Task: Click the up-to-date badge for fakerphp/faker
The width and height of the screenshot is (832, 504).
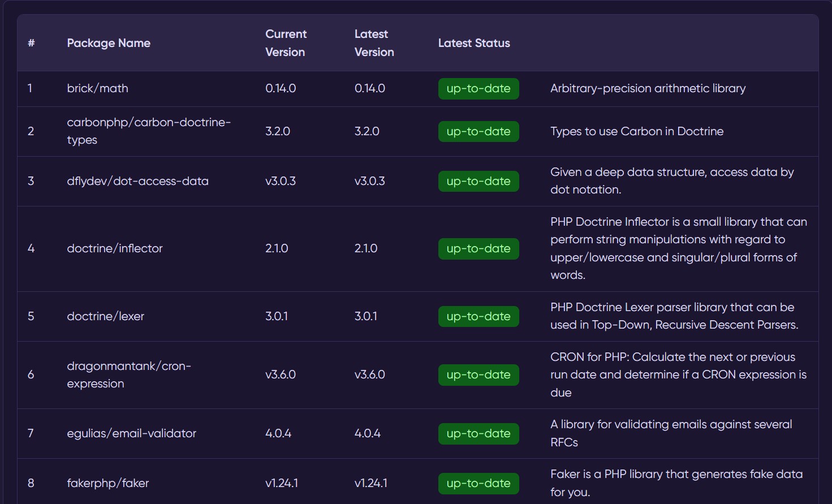Action: [x=478, y=484]
